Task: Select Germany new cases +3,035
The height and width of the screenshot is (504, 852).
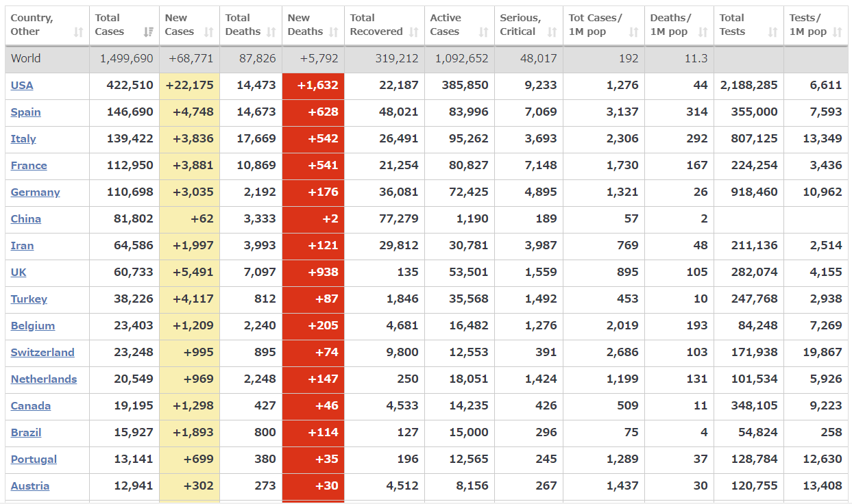Action: pyautogui.click(x=193, y=192)
